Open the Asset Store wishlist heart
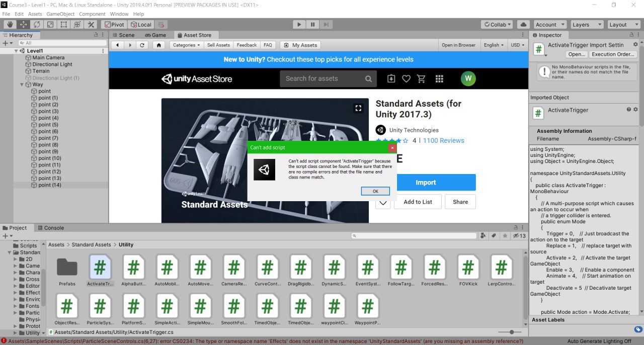Viewport: 644px width, 345px height. coord(406,79)
